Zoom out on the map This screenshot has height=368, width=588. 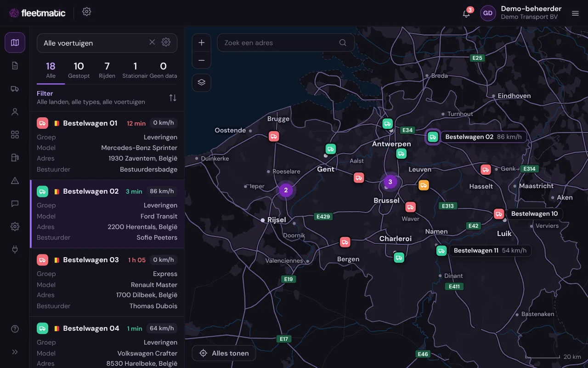202,60
